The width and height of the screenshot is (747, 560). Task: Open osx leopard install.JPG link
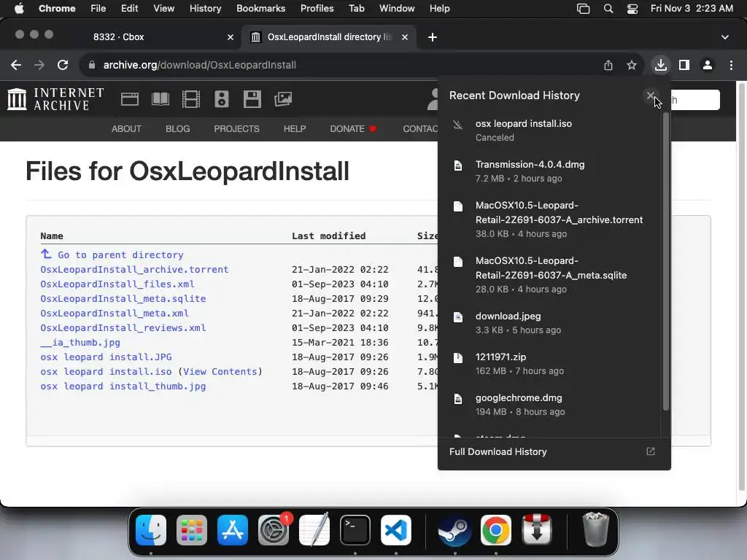(106, 357)
